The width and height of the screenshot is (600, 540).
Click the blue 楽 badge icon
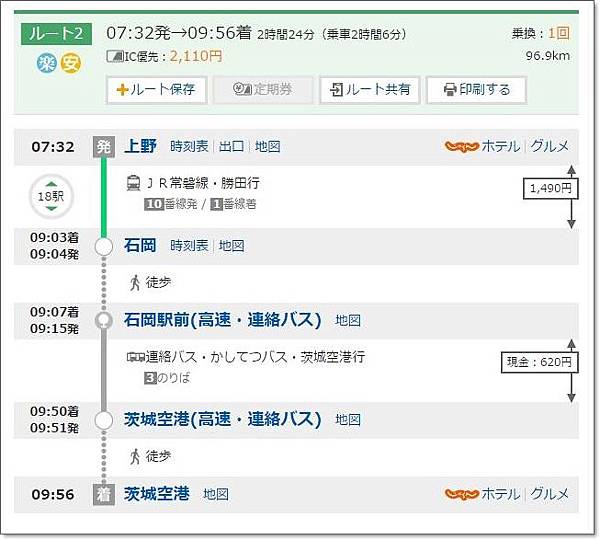click(x=47, y=64)
